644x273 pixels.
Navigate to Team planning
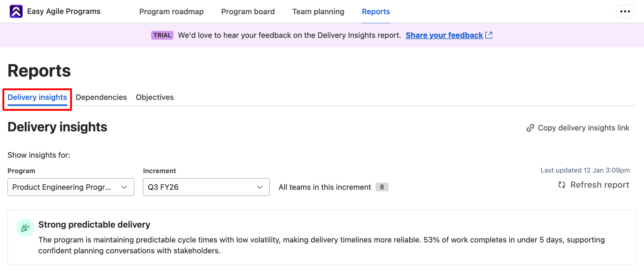[x=318, y=12]
